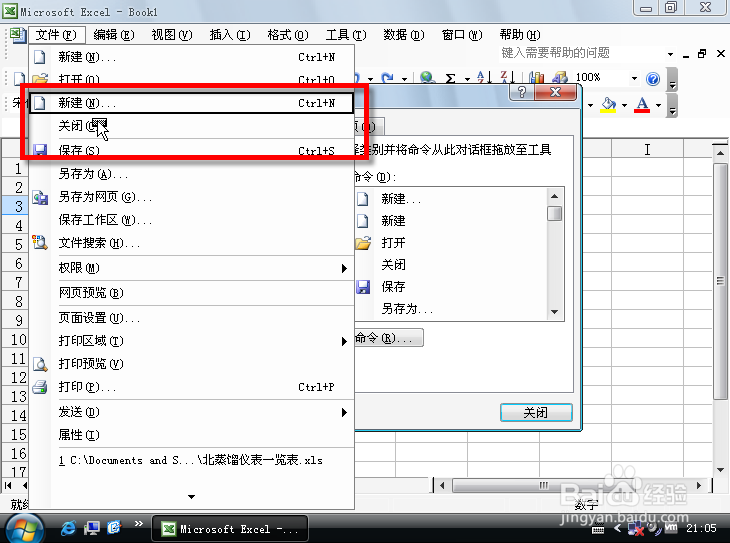Open the 窗口(W) menu
Image resolution: width=730 pixels, height=543 pixels.
462,35
